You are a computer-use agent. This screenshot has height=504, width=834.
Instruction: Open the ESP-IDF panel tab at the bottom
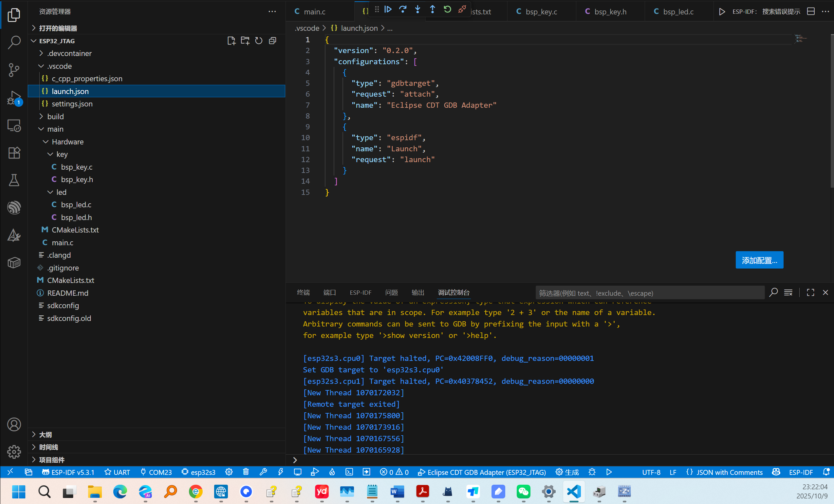coord(360,292)
